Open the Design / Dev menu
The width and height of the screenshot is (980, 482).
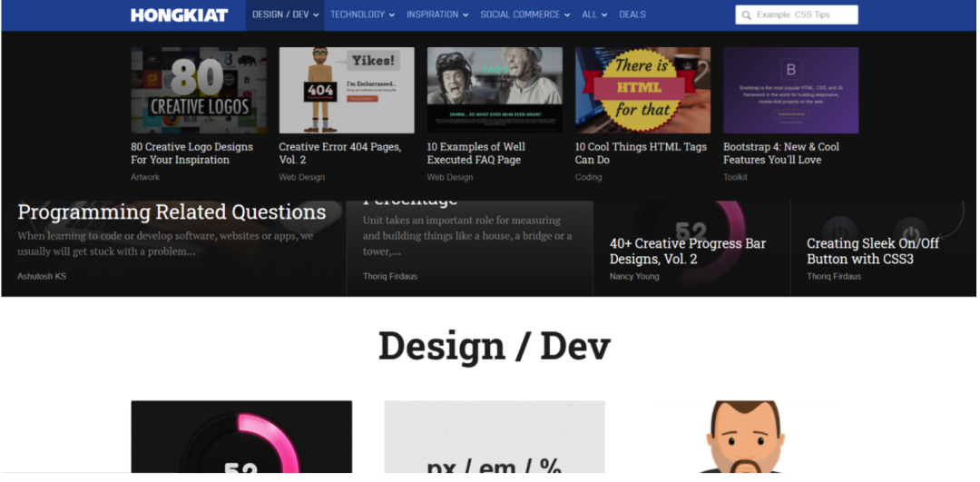285,15
